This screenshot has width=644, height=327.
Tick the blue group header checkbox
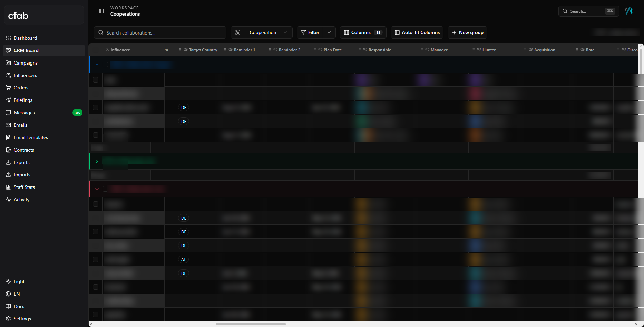click(x=105, y=65)
